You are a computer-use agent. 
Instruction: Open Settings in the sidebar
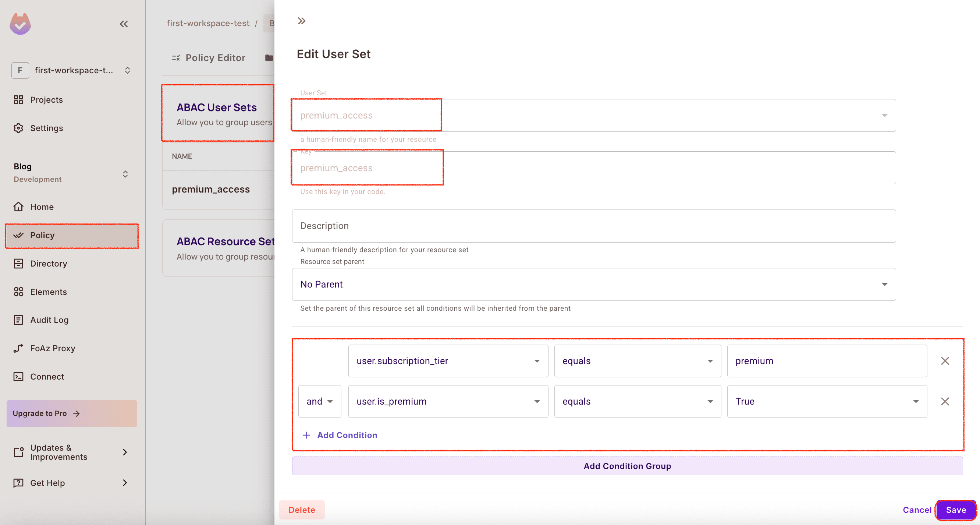click(x=71, y=128)
